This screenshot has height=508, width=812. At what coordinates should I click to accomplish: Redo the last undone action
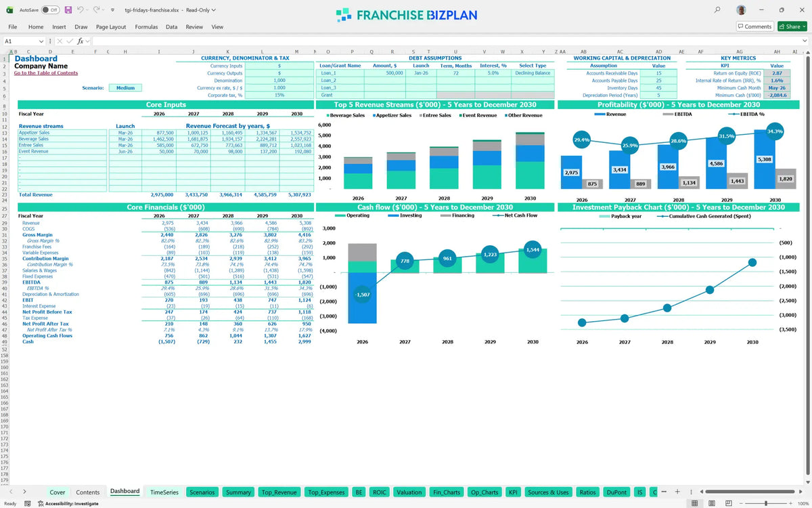[x=97, y=10]
